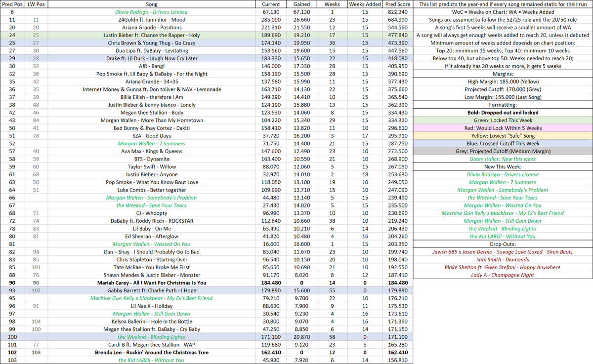Click the "BTS - Dynamite" cell

coord(152,159)
